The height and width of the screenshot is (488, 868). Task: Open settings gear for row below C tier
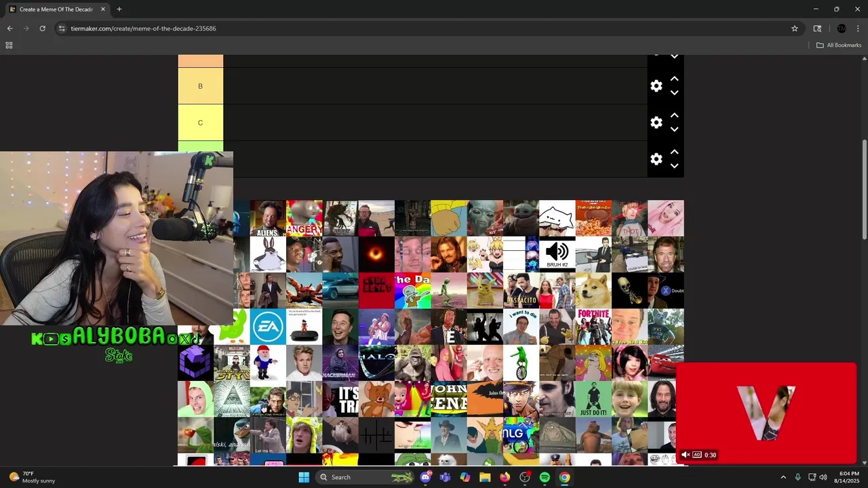coord(656,159)
